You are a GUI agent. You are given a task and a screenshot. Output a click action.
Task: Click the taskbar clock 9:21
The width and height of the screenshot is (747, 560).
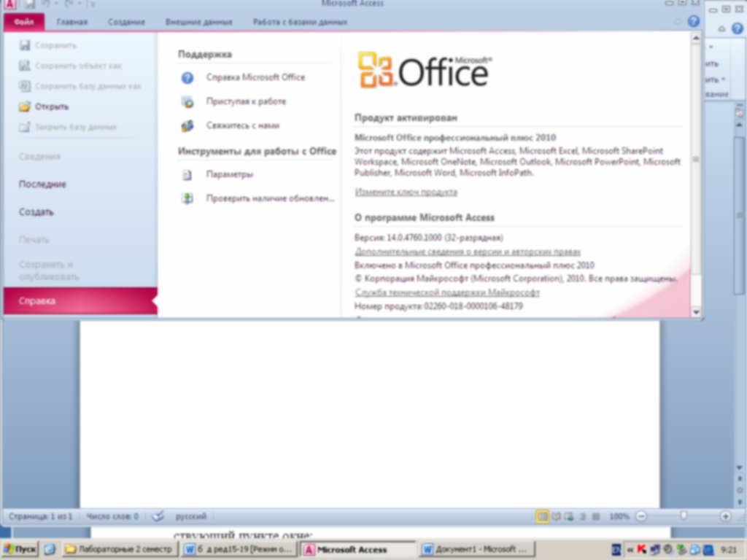729,550
